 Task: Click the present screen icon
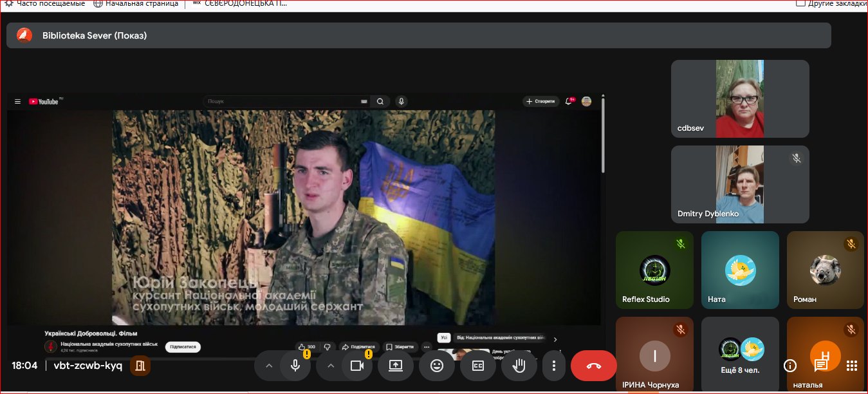coord(396,366)
